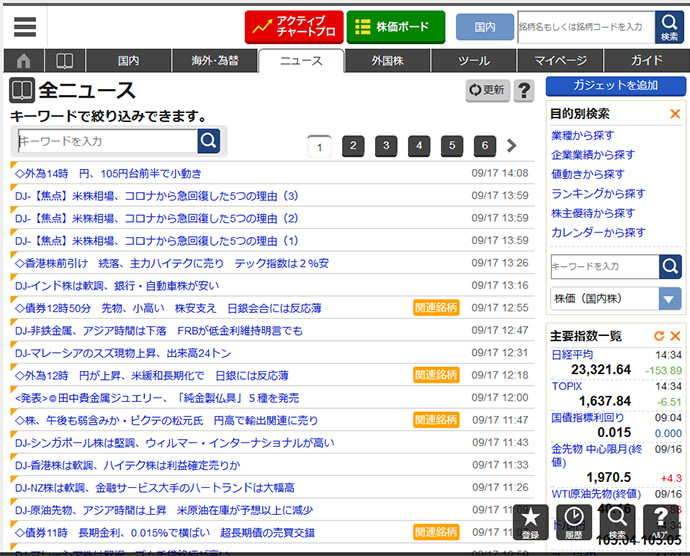The width and height of the screenshot is (690, 556).
Task: Go to news page 4
Action: pos(419,146)
